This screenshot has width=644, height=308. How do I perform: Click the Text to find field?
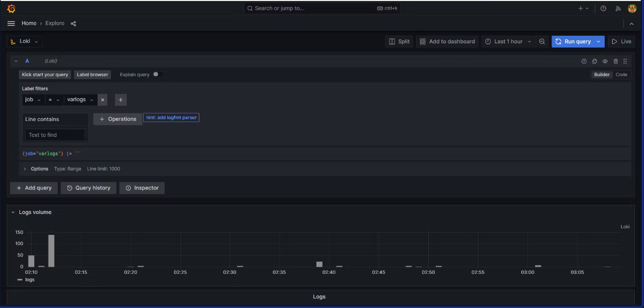(x=55, y=135)
